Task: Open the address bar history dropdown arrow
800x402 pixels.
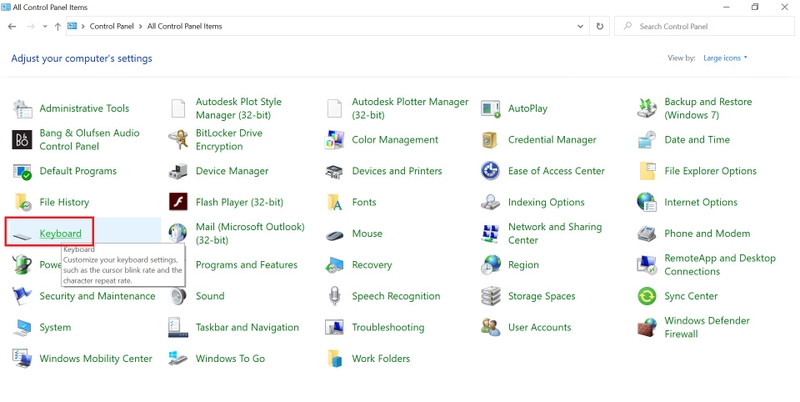Action: 580,27
